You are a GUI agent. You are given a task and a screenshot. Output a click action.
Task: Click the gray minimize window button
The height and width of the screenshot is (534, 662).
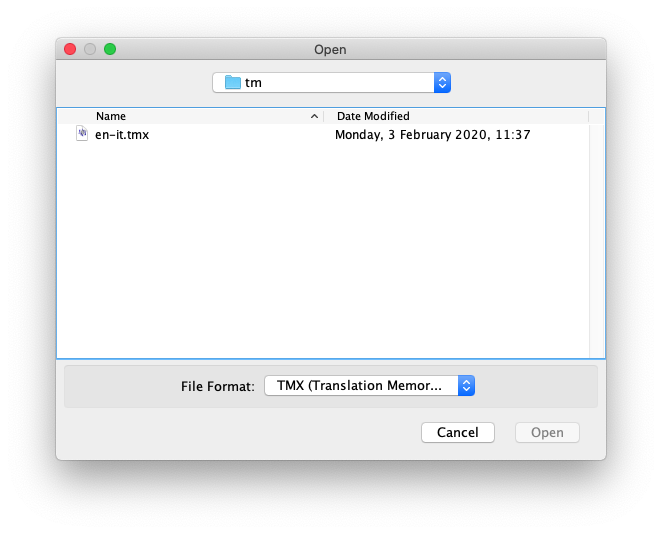click(90, 49)
